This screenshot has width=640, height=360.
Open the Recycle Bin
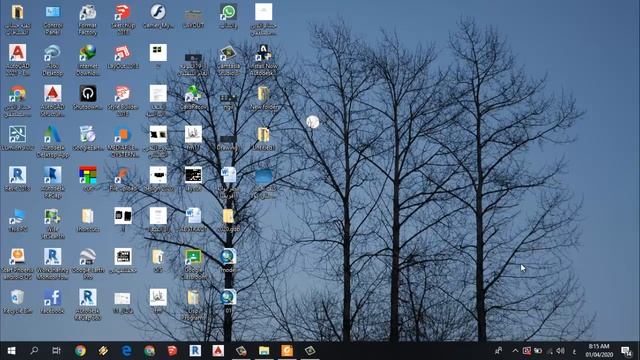click(x=18, y=302)
